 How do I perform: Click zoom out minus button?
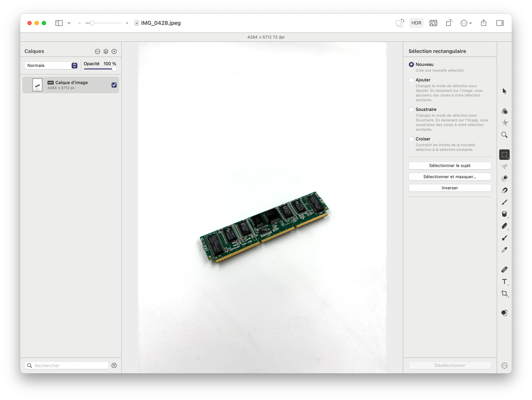(79, 23)
